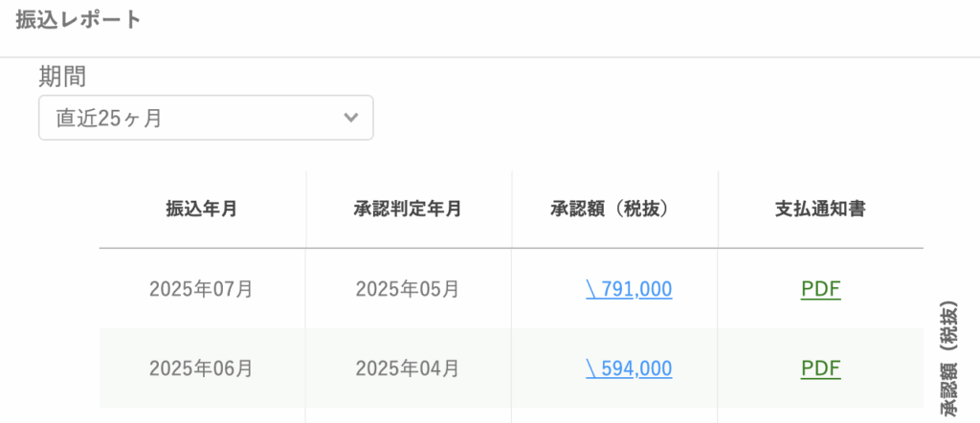Click the 承認額(税抜) column header
The width and height of the screenshot is (980, 423).
tap(614, 210)
